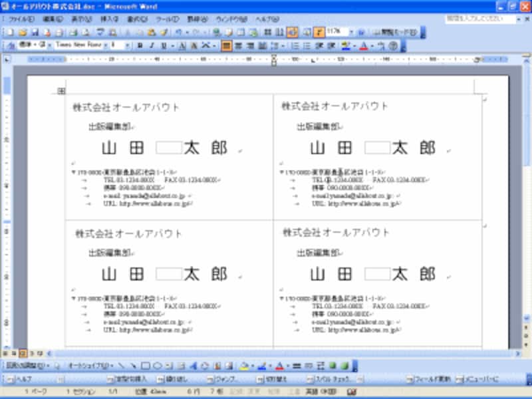Click the Fill Color paint bucket swatch
The height and width of the screenshot is (399, 532).
point(244,366)
